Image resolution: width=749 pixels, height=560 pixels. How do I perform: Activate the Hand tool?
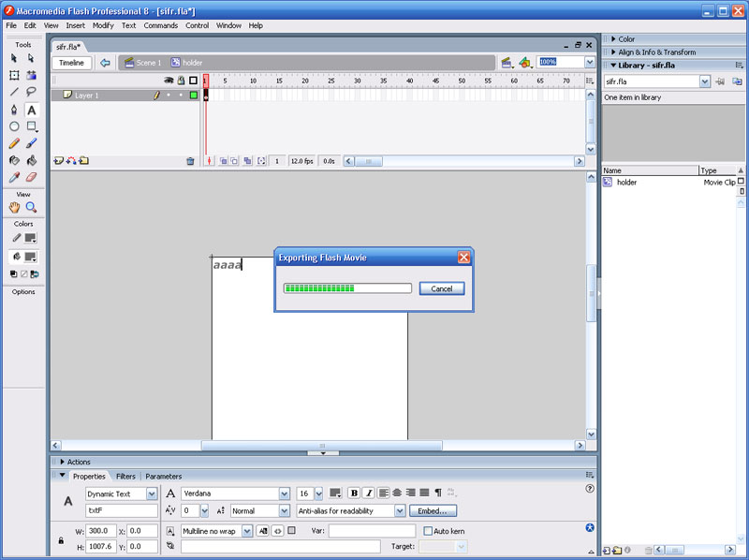14,207
